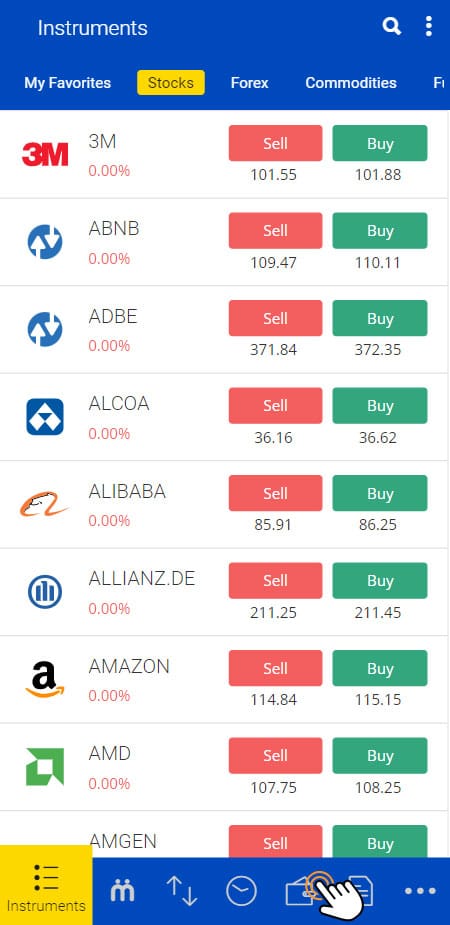Open the ALLIANZ.DE instrument row

[224, 592]
